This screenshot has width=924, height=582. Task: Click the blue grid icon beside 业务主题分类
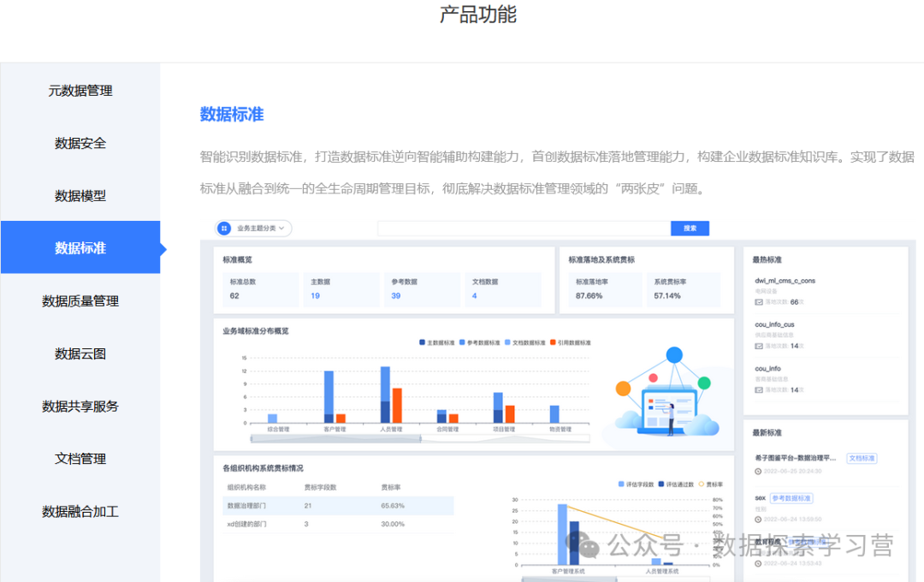tap(224, 229)
